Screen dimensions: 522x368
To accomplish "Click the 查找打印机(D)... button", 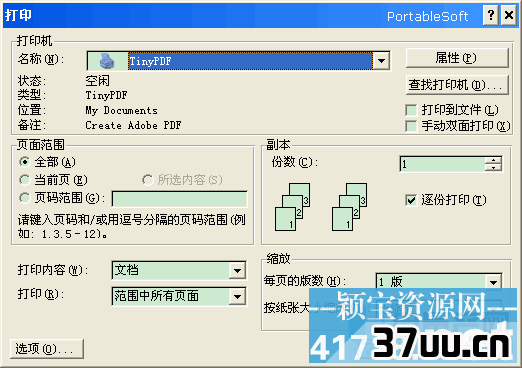I will coord(457,85).
